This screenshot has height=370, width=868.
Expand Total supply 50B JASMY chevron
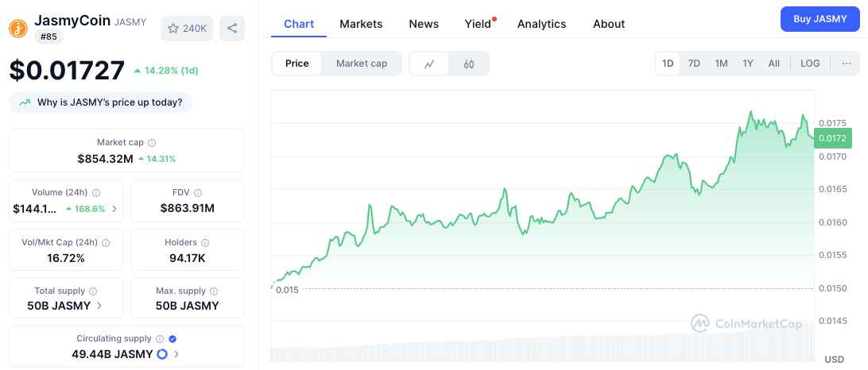click(99, 306)
